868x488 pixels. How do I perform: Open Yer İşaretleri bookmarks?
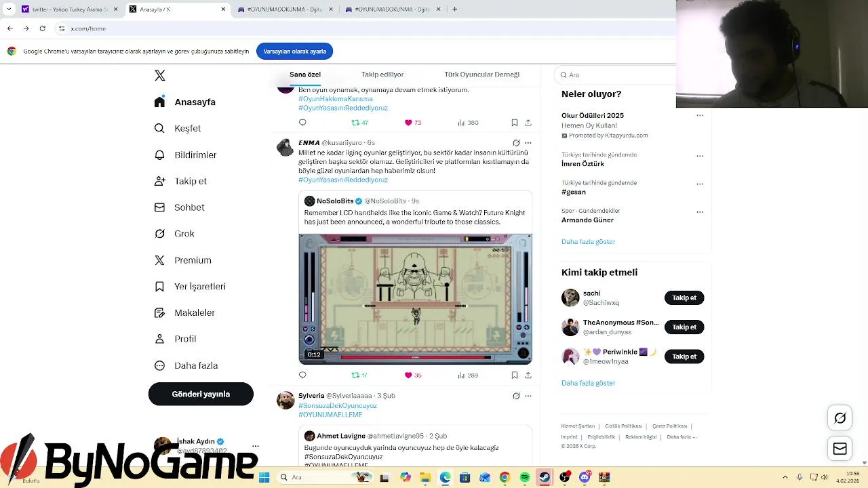click(190, 286)
